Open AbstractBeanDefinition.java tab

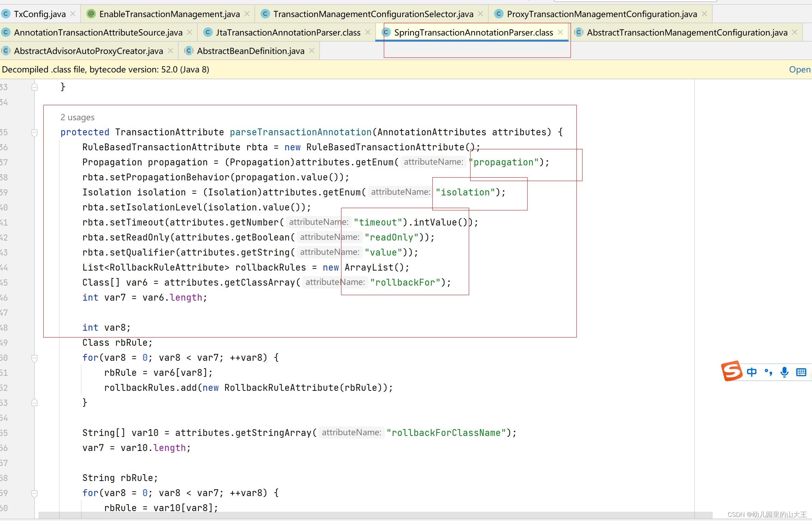[x=250, y=51]
